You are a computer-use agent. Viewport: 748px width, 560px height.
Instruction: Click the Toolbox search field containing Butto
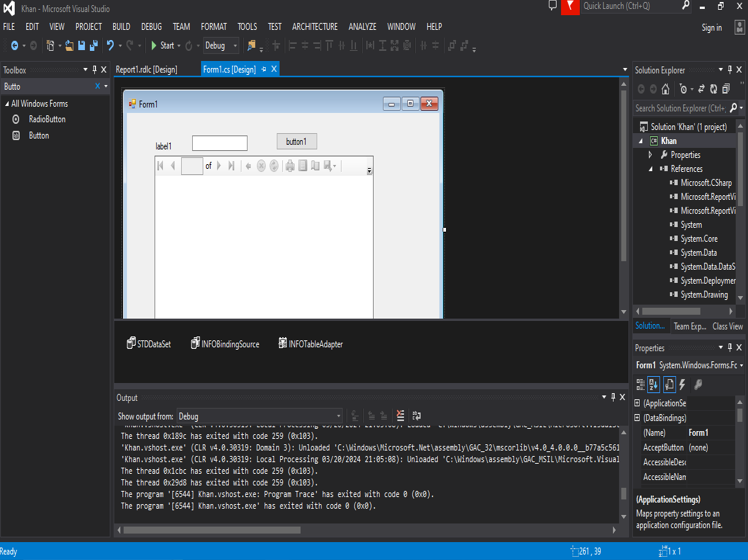pos(48,86)
